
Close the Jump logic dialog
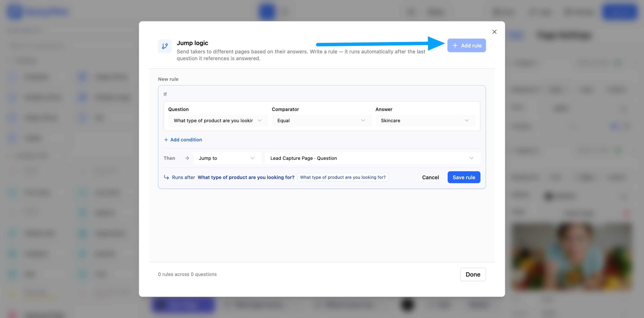tap(494, 32)
